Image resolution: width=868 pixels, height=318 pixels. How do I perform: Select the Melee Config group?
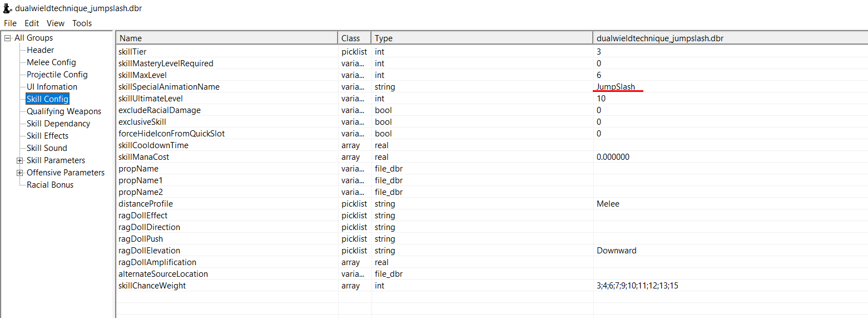[x=51, y=62]
